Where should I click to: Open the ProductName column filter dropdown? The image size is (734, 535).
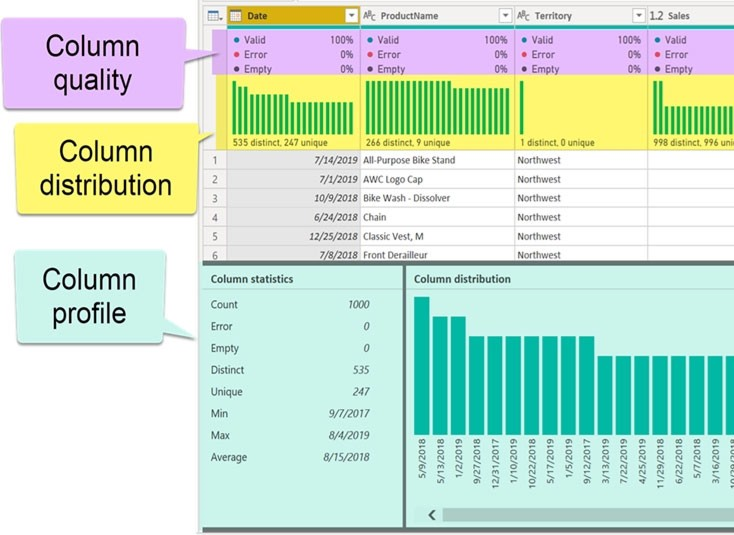click(x=505, y=15)
